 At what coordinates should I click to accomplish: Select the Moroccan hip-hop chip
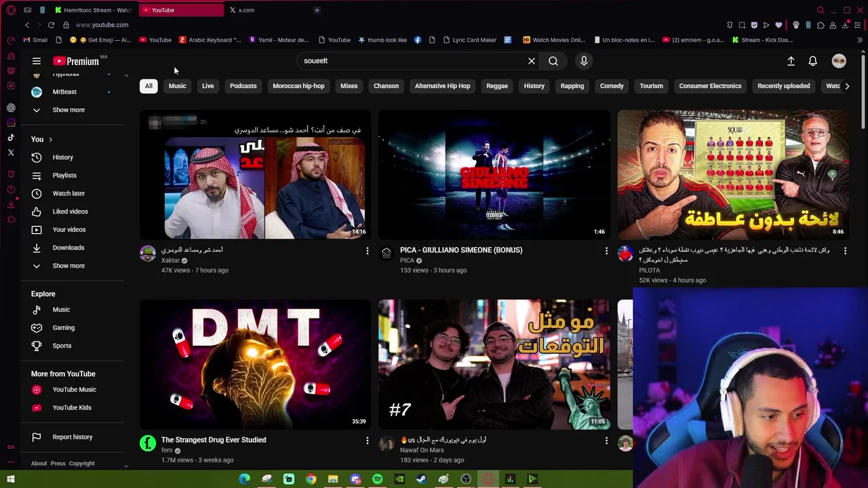click(298, 86)
